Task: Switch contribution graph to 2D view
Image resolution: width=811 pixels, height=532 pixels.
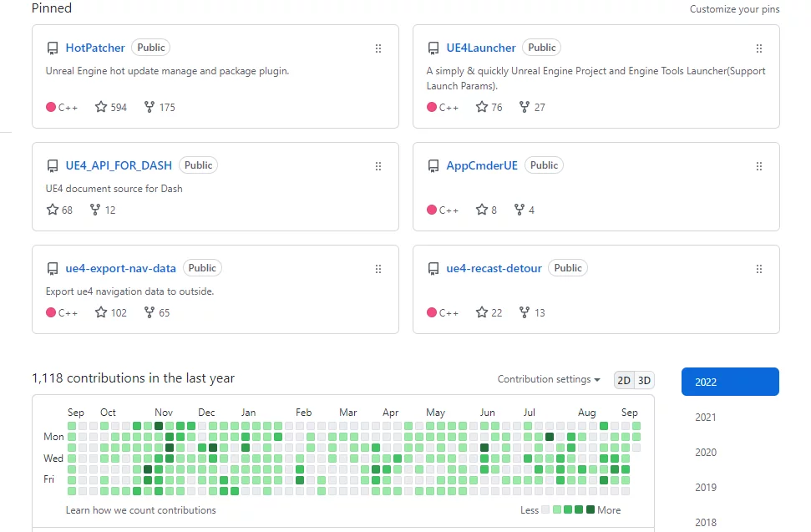Action: 624,380
